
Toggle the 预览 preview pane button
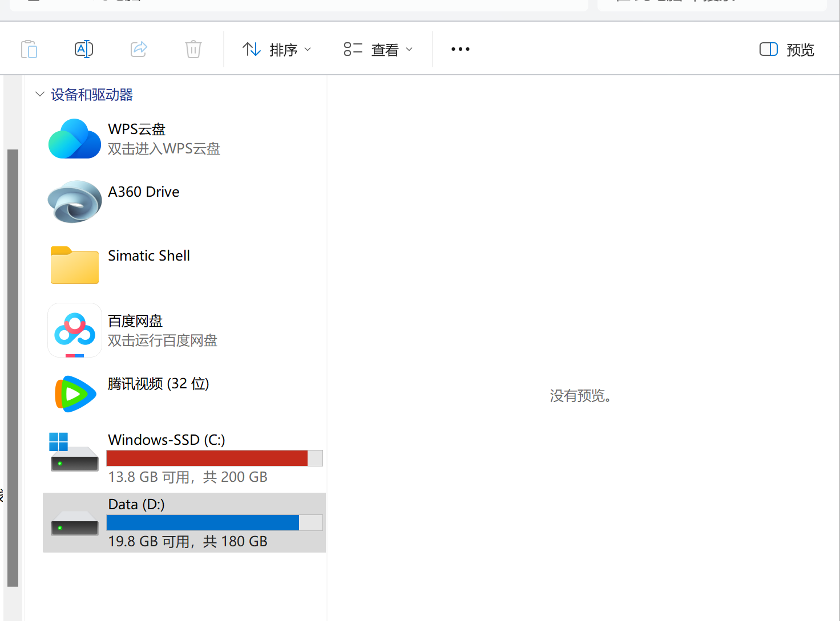point(787,50)
